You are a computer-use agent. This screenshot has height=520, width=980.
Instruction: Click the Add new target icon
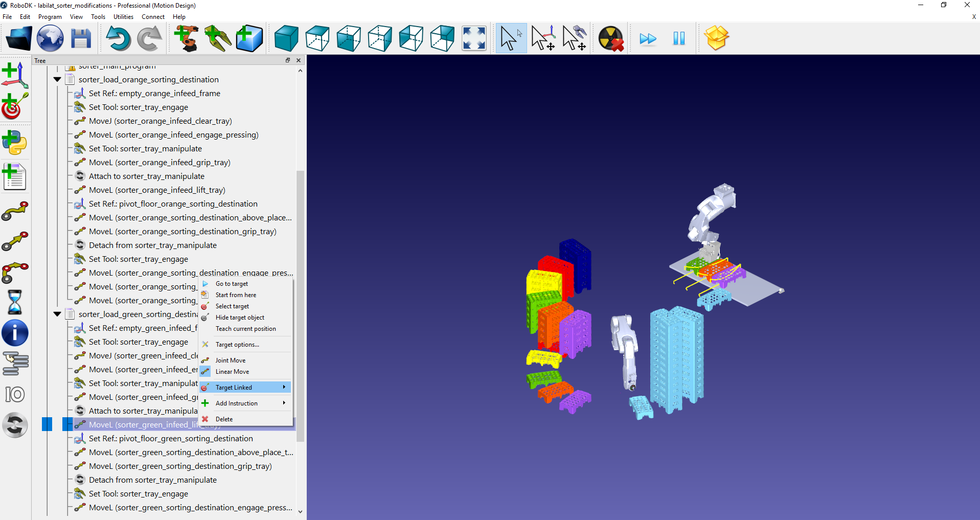pyautogui.click(x=15, y=106)
